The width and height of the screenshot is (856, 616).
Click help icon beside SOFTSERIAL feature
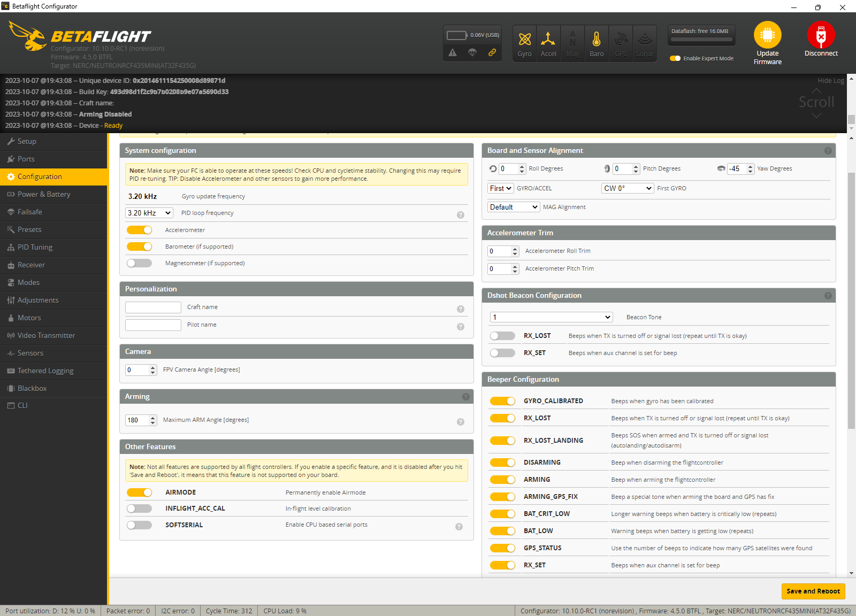459,527
